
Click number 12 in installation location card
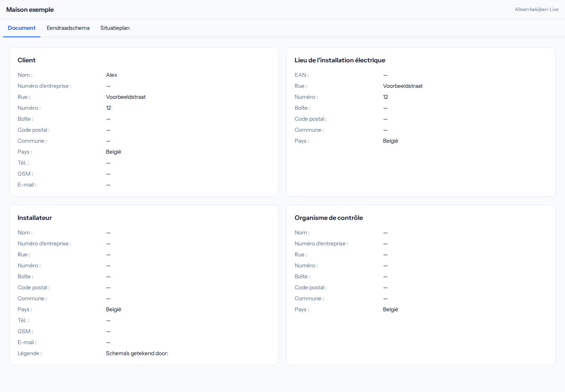pos(385,97)
